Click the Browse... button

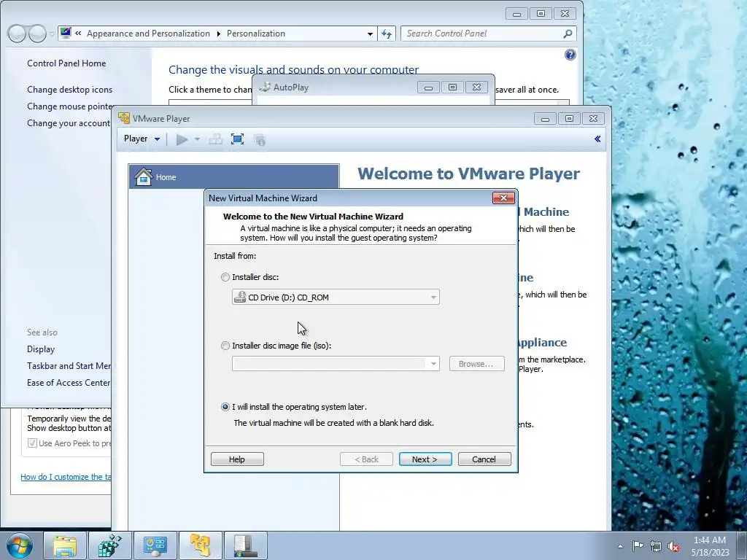476,364
